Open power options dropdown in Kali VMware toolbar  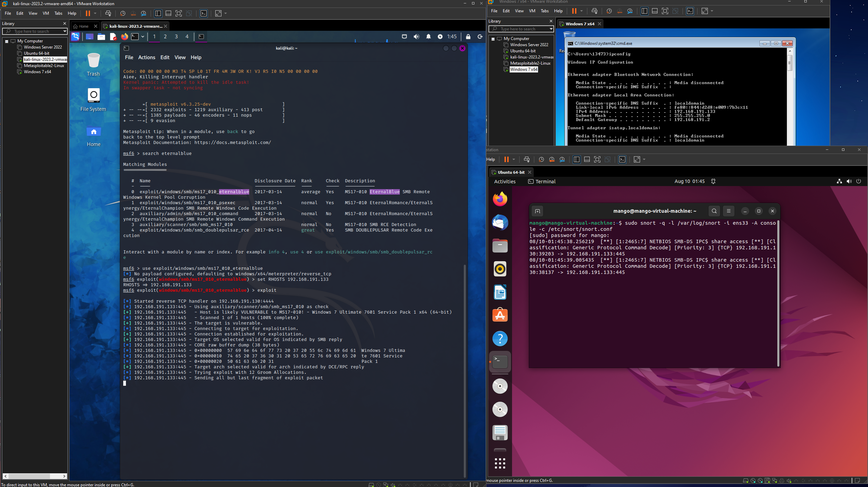(x=95, y=13)
